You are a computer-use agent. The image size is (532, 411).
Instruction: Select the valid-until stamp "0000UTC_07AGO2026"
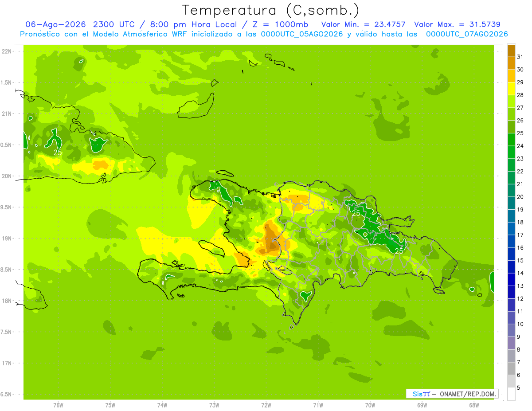pos(467,34)
